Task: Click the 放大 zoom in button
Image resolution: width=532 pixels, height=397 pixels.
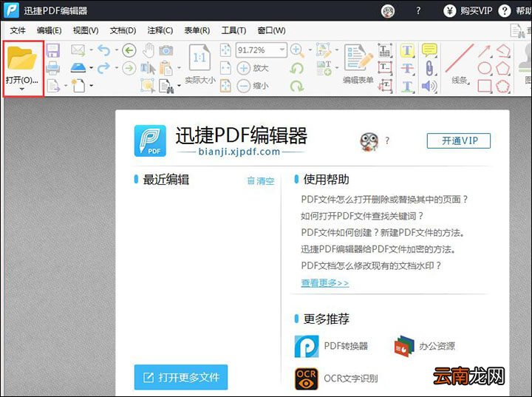Action: point(253,68)
